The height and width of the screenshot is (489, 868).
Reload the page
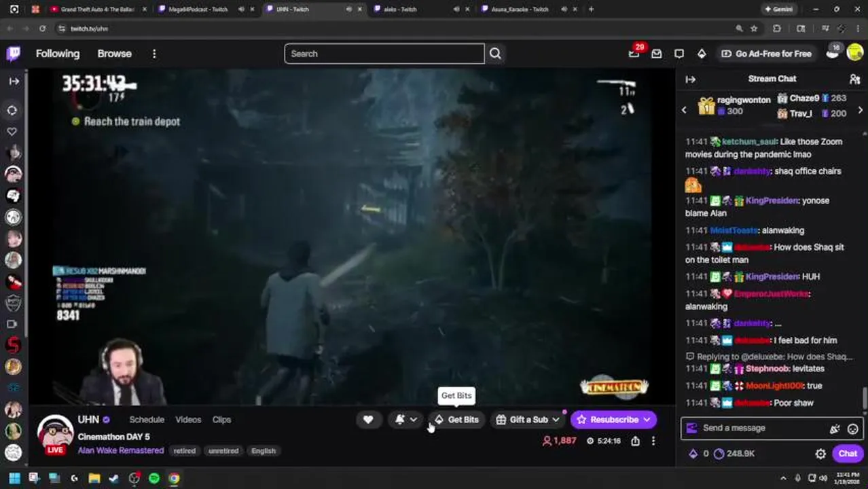pyautogui.click(x=42, y=29)
